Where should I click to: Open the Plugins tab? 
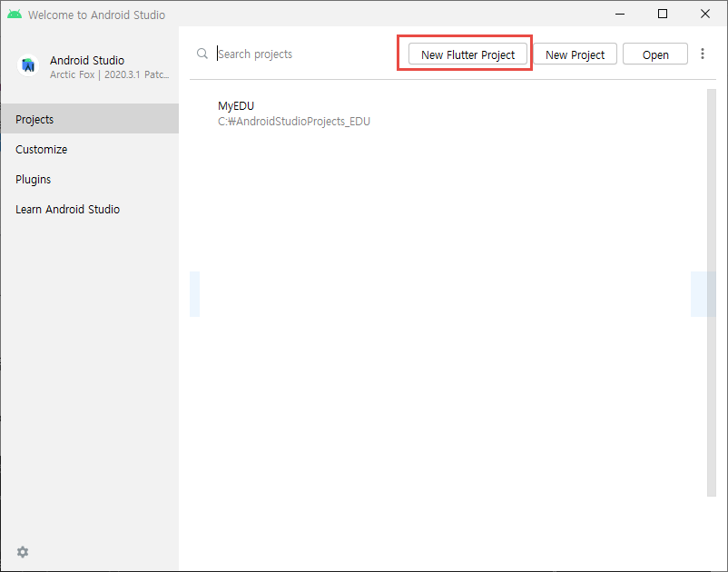click(x=90, y=179)
